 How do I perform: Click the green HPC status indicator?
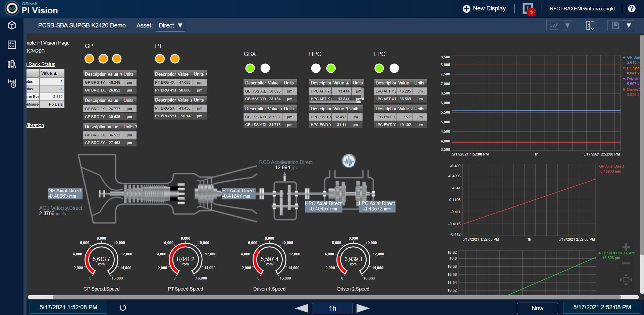point(331,68)
